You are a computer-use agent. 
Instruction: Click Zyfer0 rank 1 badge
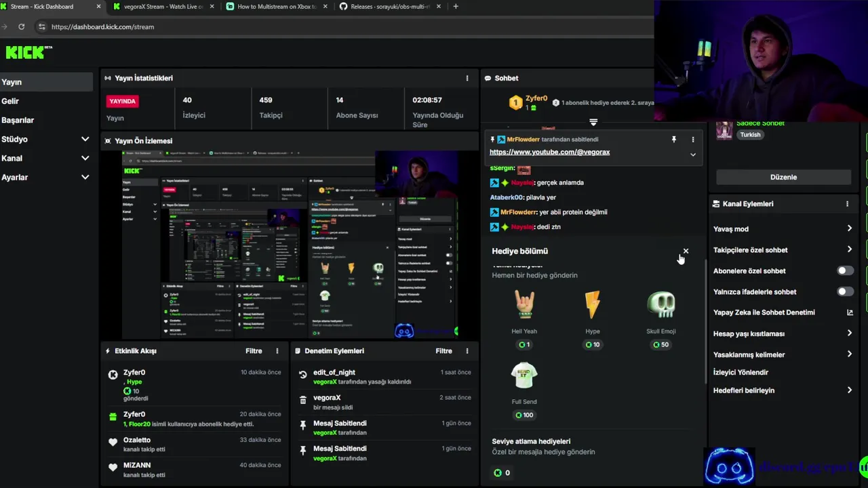point(516,103)
